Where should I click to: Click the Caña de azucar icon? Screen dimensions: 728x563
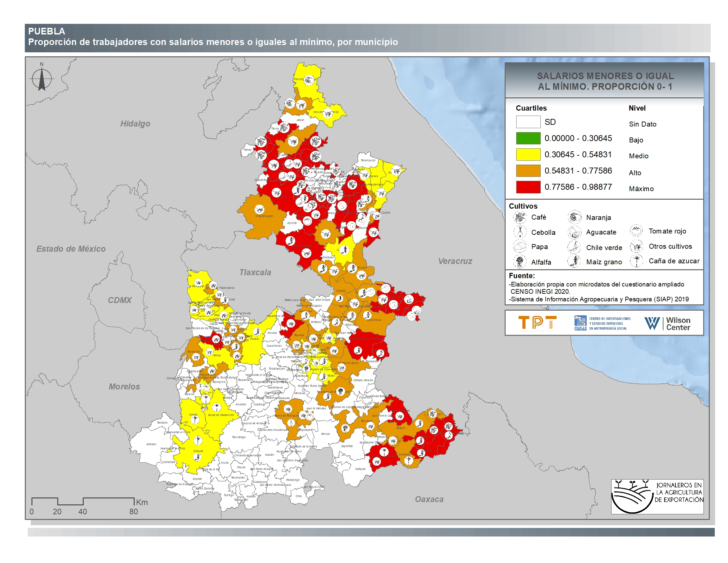[x=636, y=261]
